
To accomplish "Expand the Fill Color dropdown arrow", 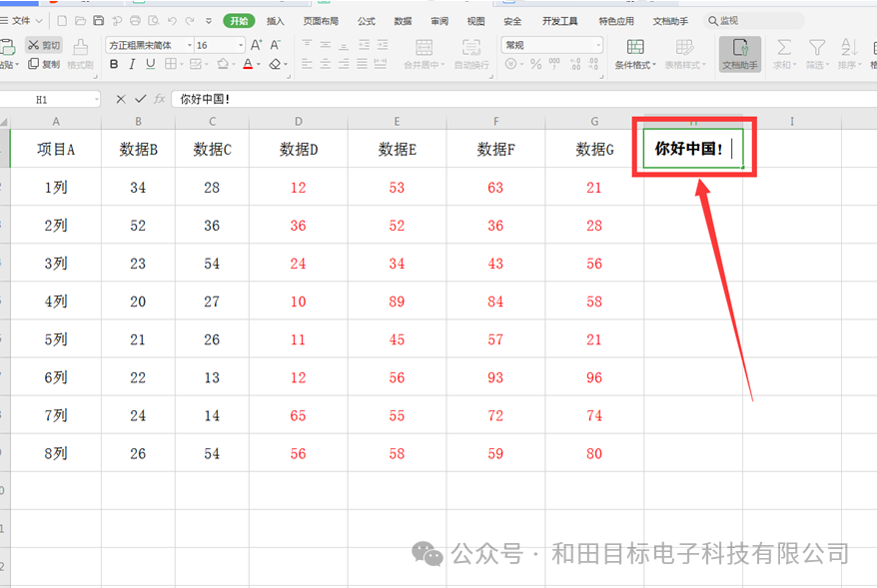I will click(234, 64).
